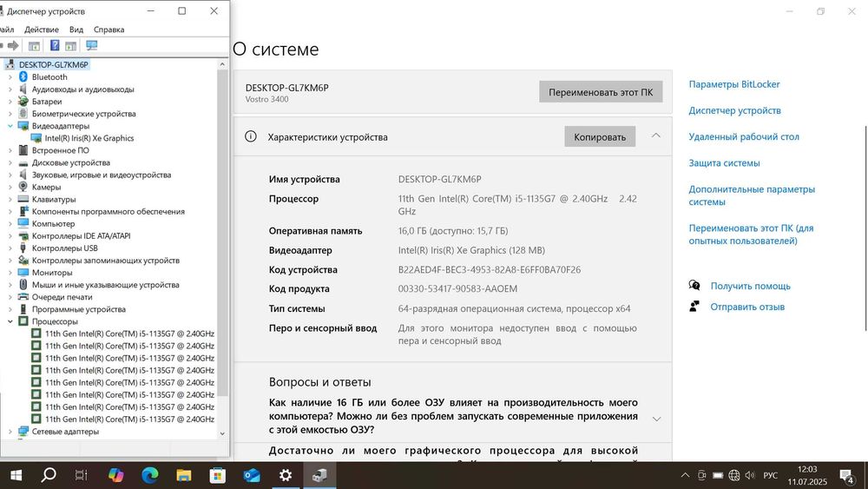
Task: Select Звуковые, игровые и видеоустройства row
Action: [102, 175]
